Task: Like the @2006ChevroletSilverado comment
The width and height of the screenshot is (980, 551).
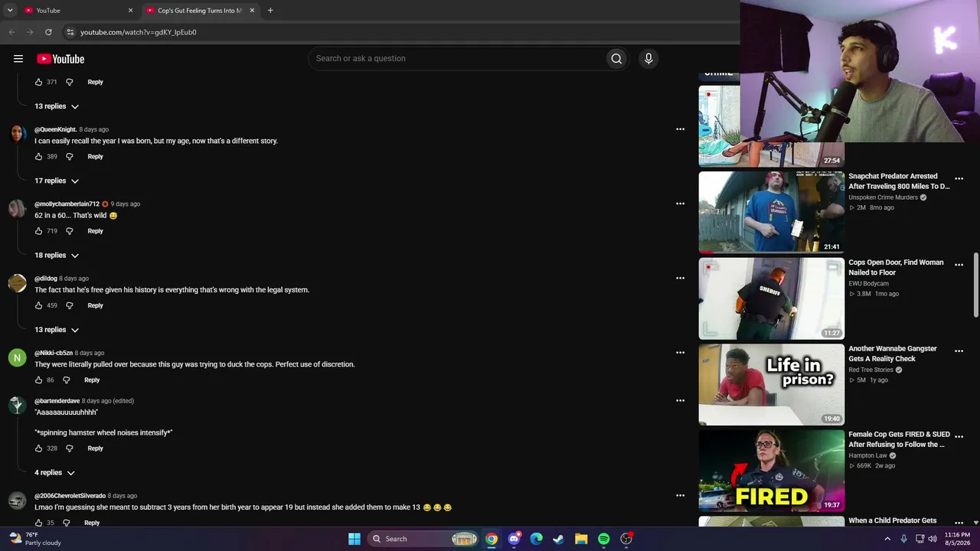Action: 39,523
